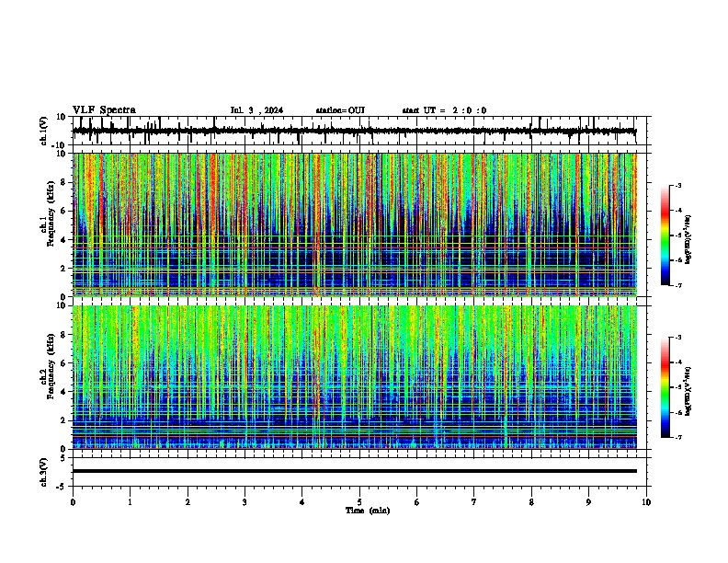Viewport: 728px width, 563px height.
Task: Click the "Time (min)" axis label
Action: point(368,511)
